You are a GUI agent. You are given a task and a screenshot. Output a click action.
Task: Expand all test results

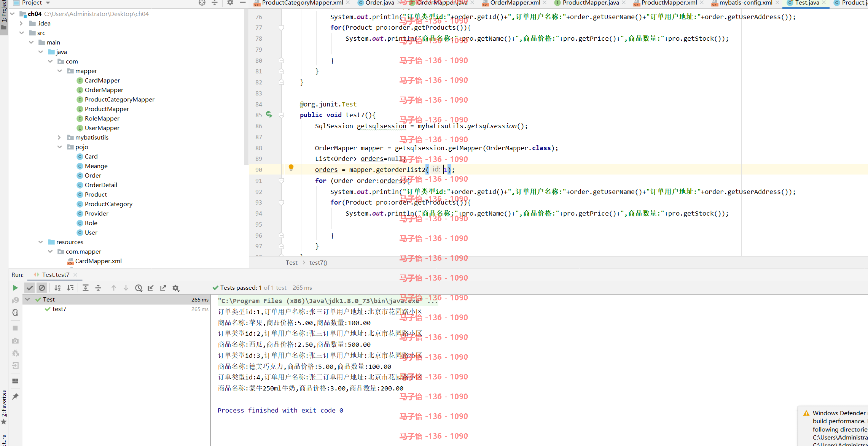[86, 288]
